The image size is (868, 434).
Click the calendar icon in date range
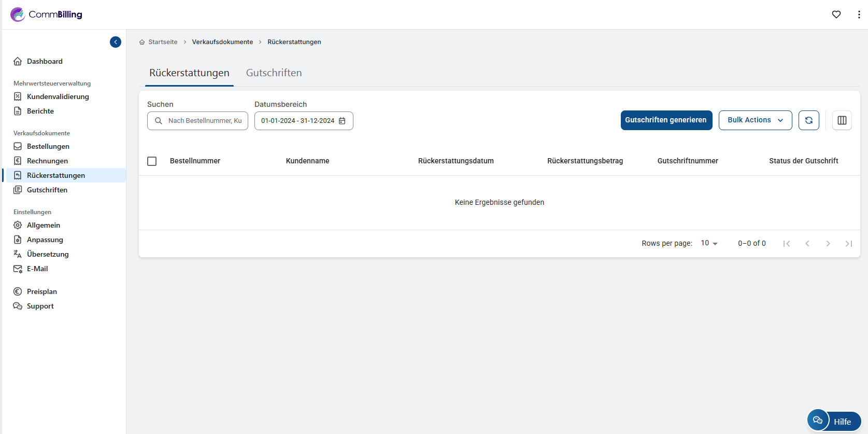click(342, 121)
